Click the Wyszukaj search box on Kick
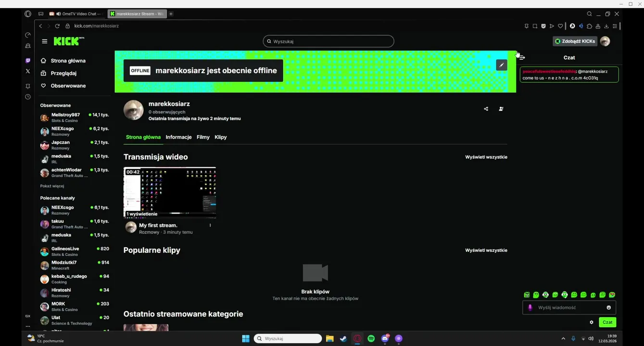Screen dimensions: 644x346 pyautogui.click(x=328, y=41)
